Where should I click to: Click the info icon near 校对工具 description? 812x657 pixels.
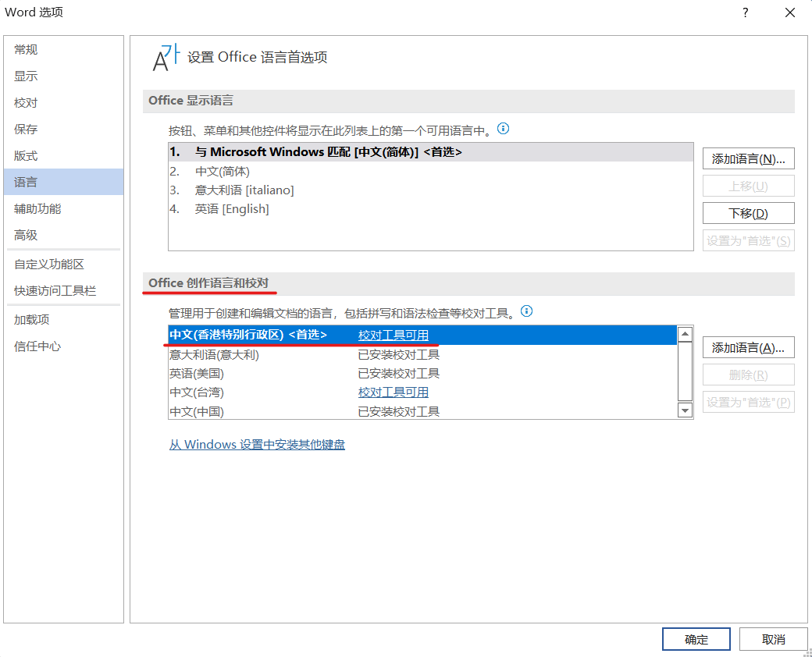point(527,311)
